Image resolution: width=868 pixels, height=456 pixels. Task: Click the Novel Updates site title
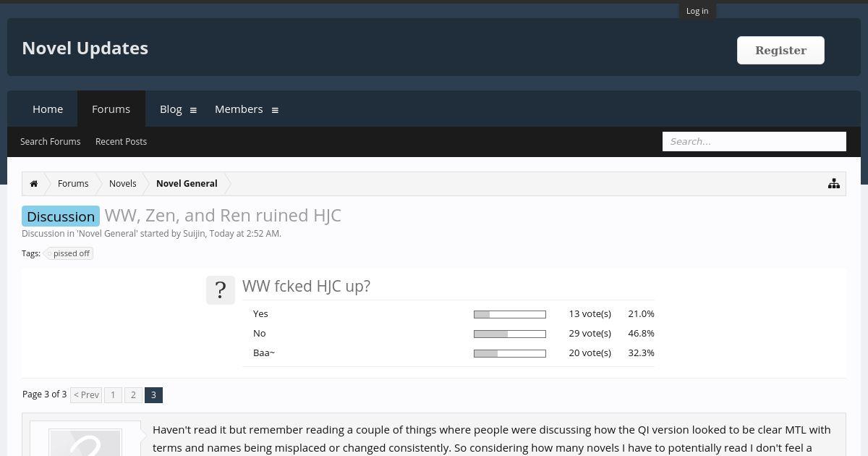pos(85,48)
